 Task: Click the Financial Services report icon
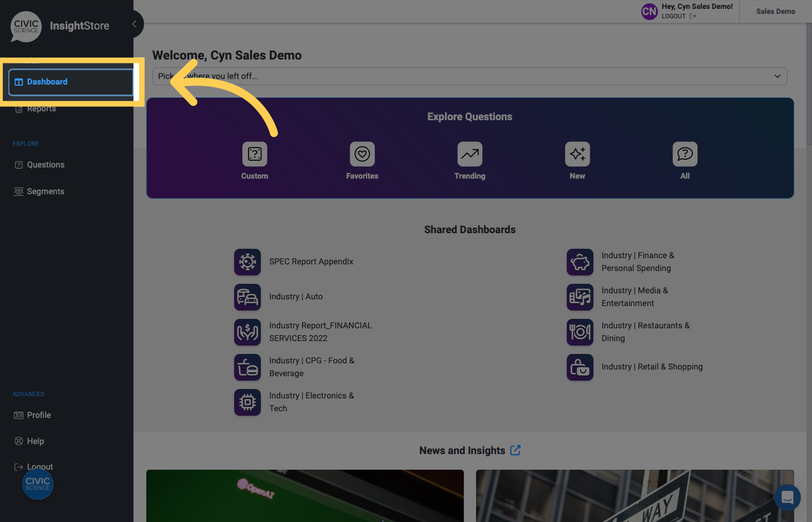pyautogui.click(x=247, y=332)
